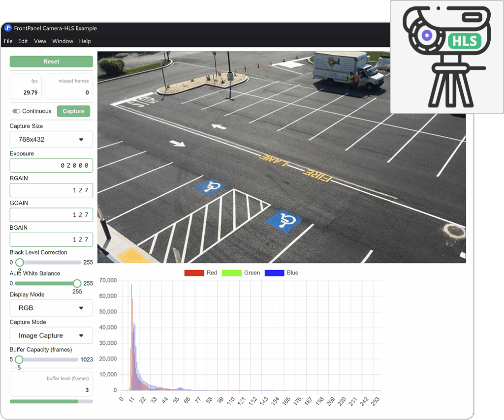Click the Auto White Balance slider handle

click(x=77, y=283)
